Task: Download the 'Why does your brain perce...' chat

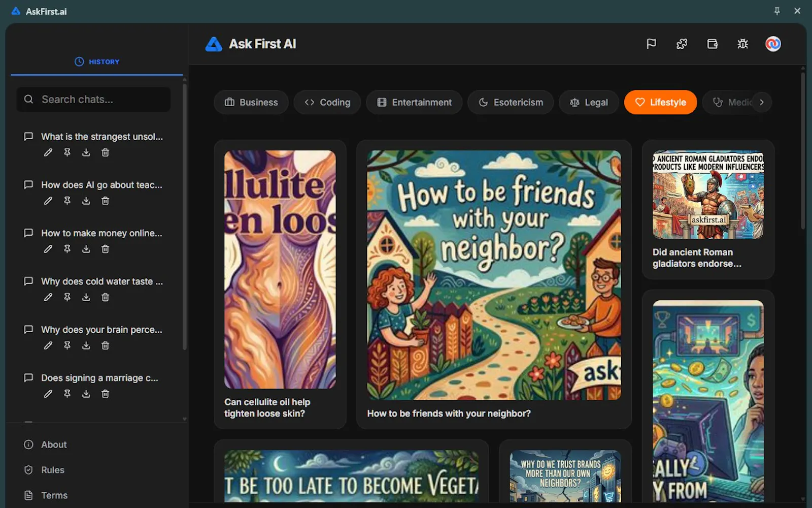Action: [x=86, y=345]
